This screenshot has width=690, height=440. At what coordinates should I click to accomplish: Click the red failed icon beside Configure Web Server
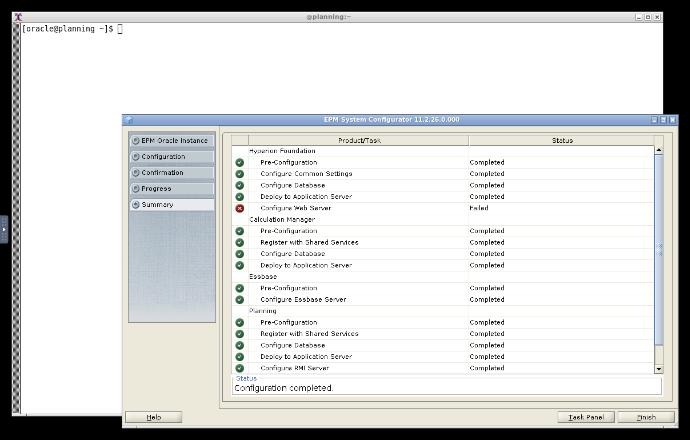pyautogui.click(x=239, y=208)
